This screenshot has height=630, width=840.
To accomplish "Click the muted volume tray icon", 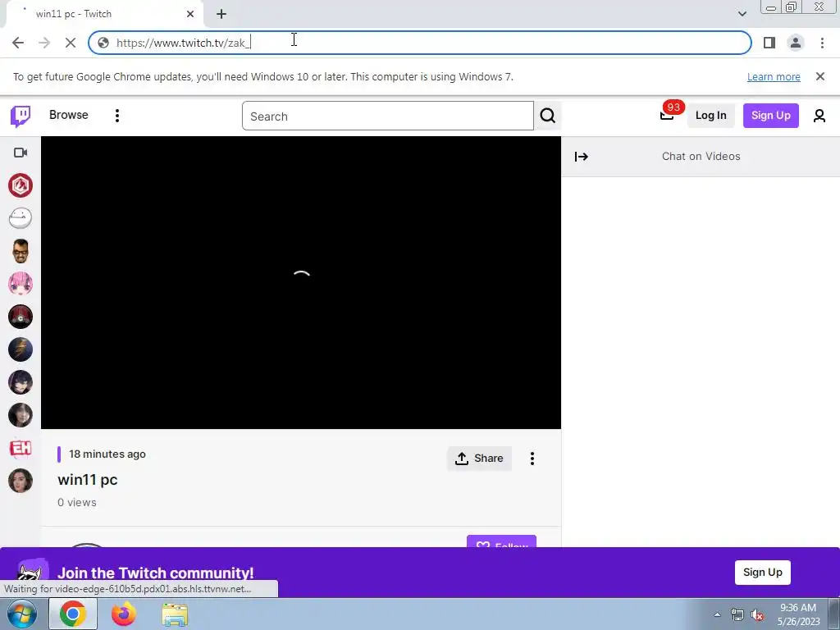I will coord(757,614).
